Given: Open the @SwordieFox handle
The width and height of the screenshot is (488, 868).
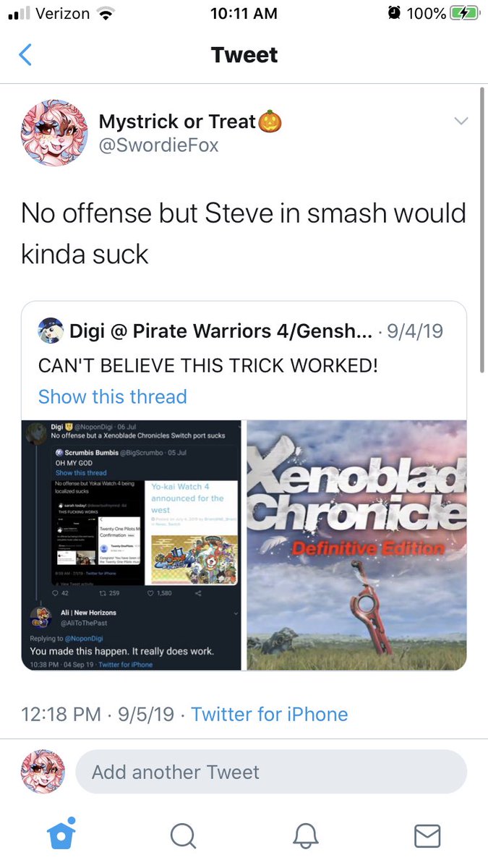Looking at the screenshot, I should point(158,145).
